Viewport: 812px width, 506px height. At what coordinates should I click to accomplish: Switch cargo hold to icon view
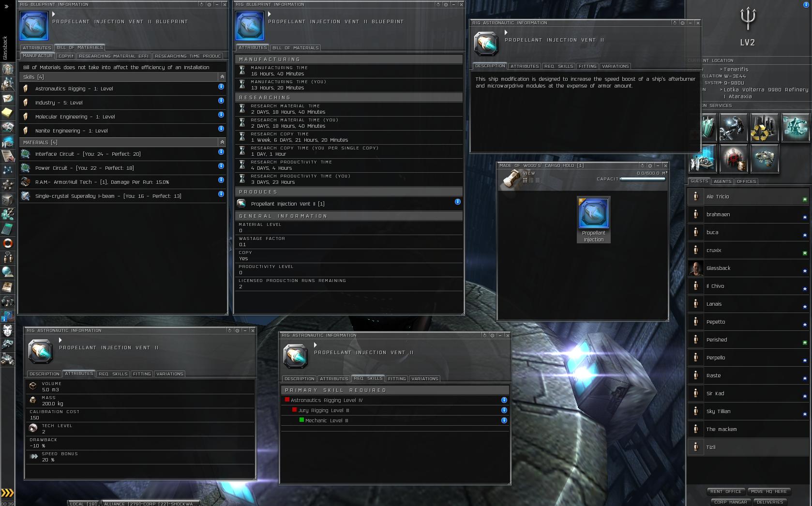pos(525,180)
